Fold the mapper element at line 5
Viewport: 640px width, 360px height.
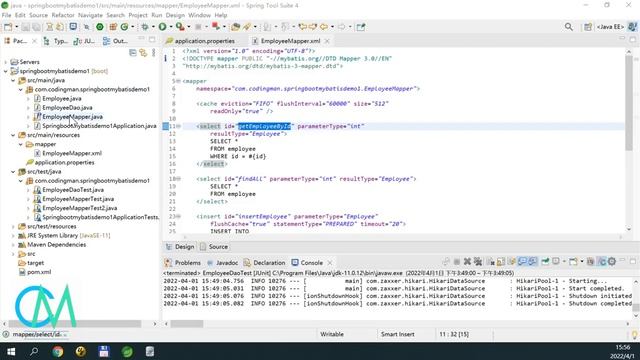[x=178, y=81]
